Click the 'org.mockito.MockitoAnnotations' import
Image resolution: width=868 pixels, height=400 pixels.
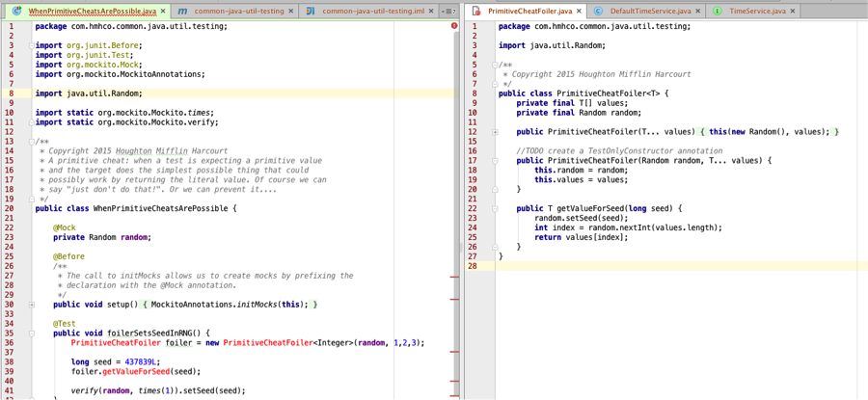pos(134,74)
